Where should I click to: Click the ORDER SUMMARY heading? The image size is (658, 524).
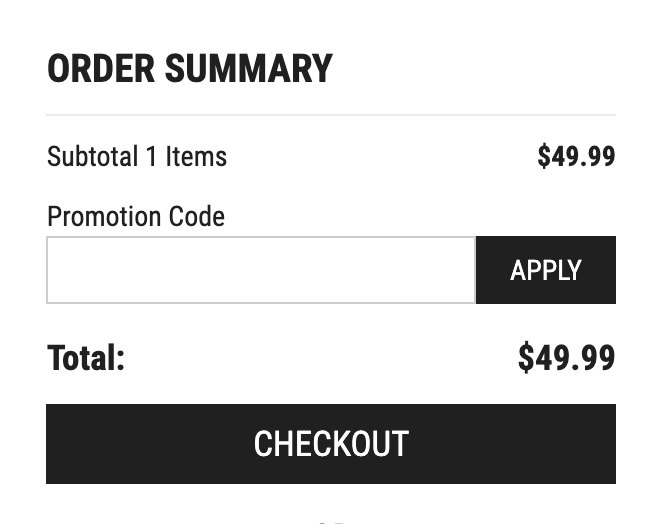tap(190, 69)
